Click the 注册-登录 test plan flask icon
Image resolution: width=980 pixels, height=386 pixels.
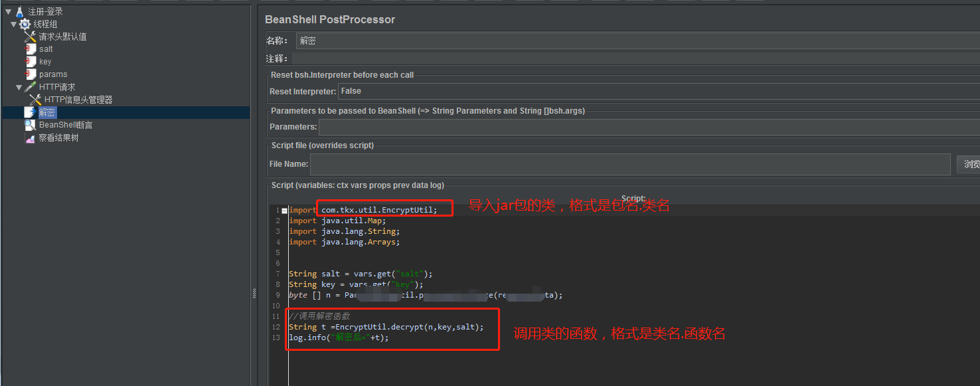[18, 11]
